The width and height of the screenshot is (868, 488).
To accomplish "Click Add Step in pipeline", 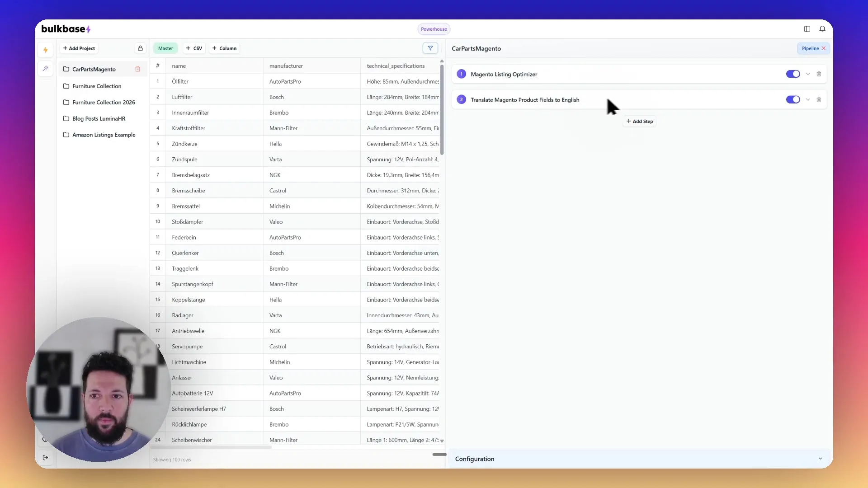I will coord(639,121).
